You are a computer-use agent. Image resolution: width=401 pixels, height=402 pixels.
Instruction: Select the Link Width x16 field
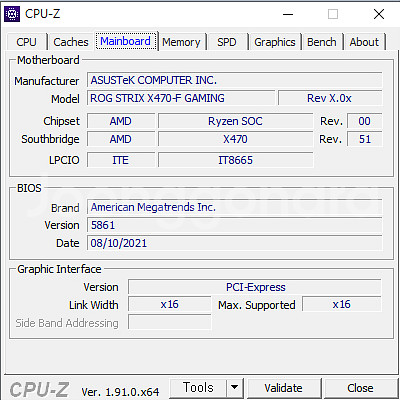(170, 304)
